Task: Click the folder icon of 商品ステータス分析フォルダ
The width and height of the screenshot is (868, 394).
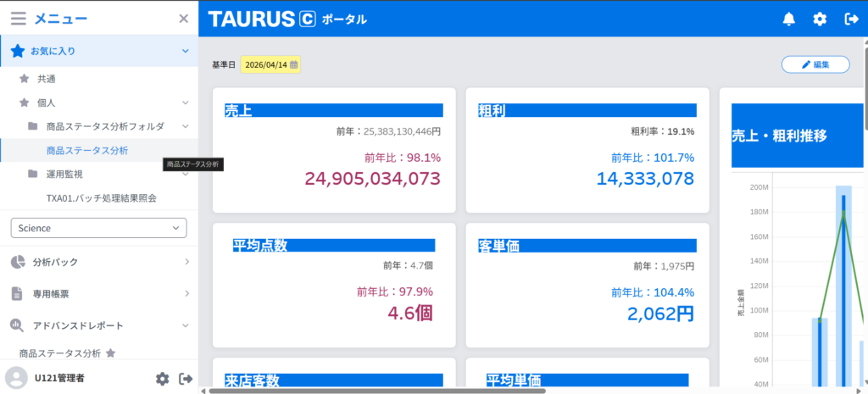Action: pos(33,127)
